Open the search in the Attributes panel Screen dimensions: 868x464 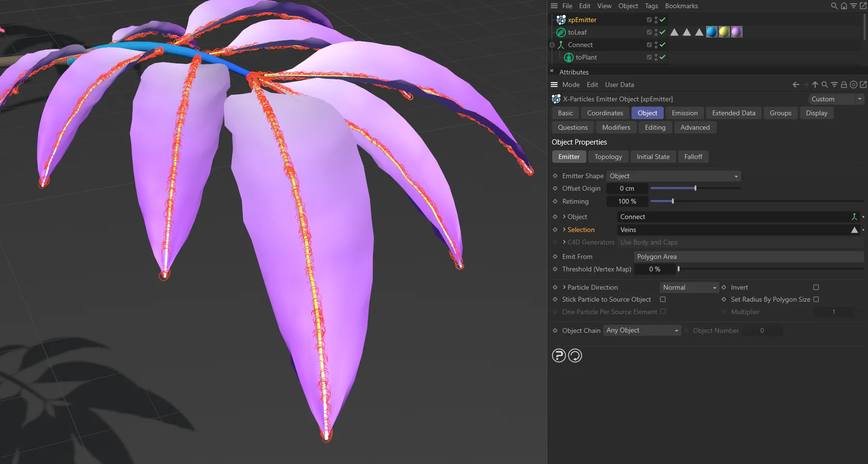click(824, 85)
